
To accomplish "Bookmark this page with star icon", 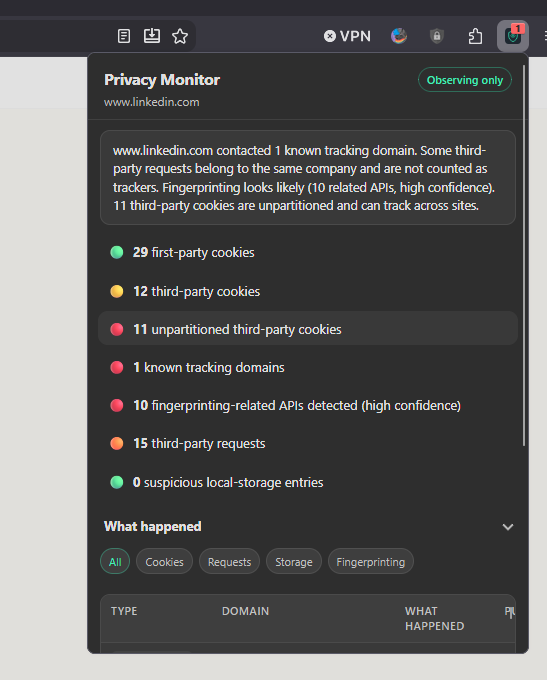I will tap(180, 36).
